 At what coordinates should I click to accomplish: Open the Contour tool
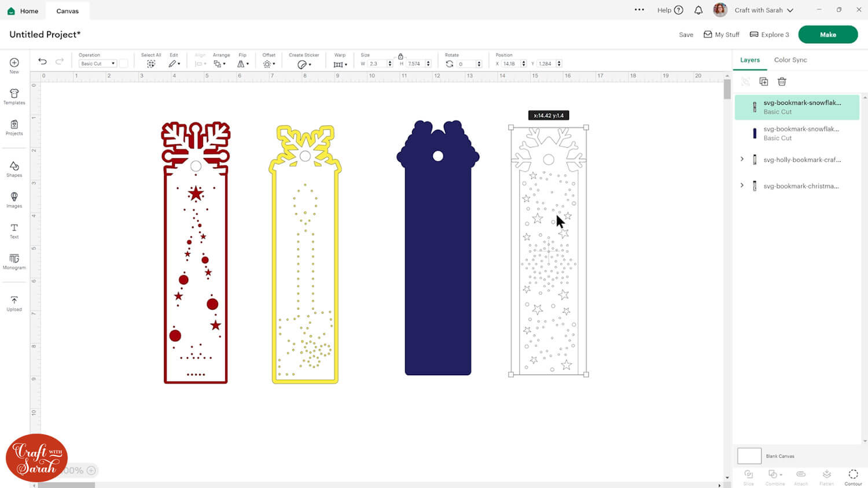tap(853, 476)
